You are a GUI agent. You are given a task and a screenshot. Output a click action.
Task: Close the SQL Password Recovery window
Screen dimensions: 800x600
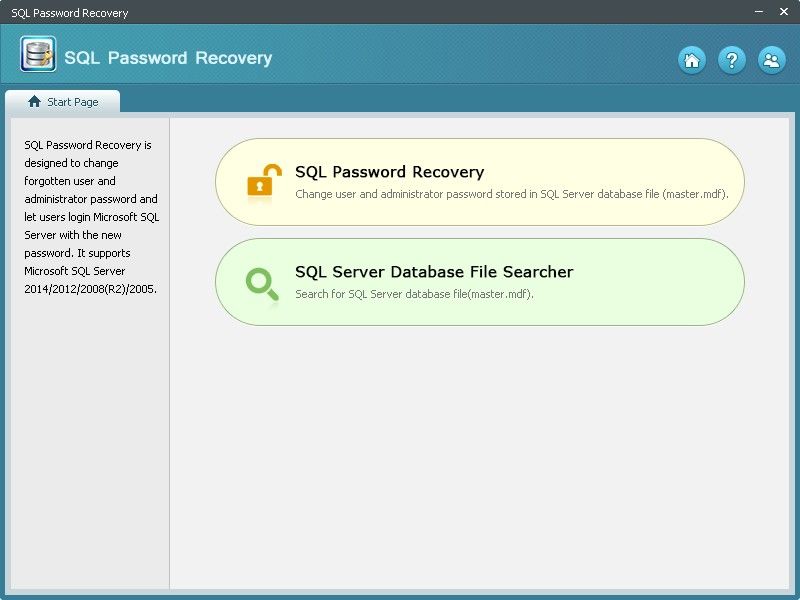(784, 11)
